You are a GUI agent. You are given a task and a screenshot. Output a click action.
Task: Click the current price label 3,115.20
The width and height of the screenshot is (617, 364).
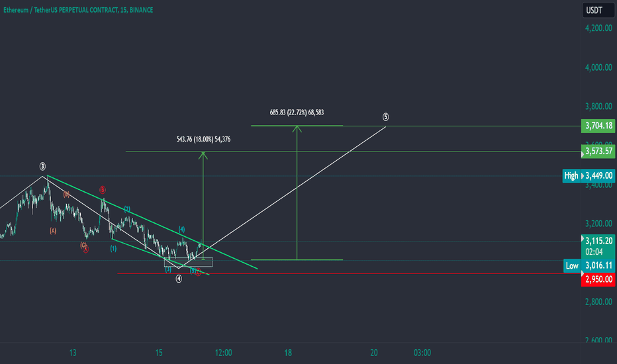(x=598, y=241)
